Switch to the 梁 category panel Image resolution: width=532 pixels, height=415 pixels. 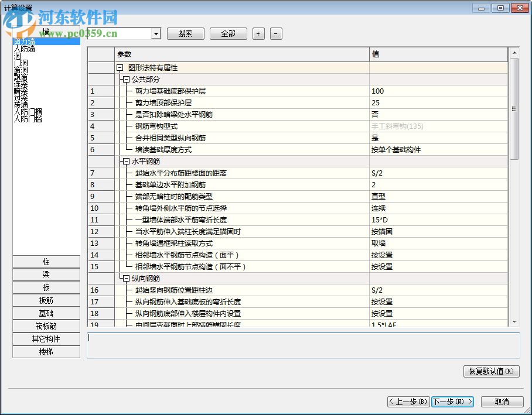click(46, 275)
